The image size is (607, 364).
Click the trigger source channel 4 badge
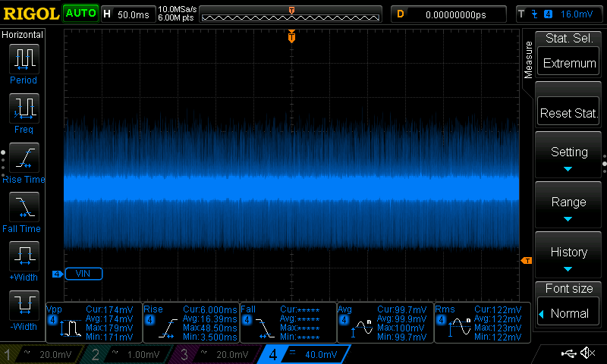pyautogui.click(x=548, y=14)
